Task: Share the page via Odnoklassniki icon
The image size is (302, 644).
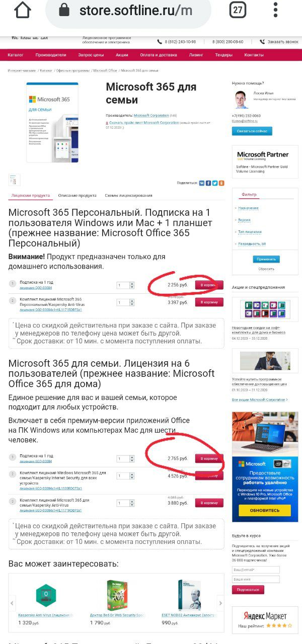Action: 221,183
